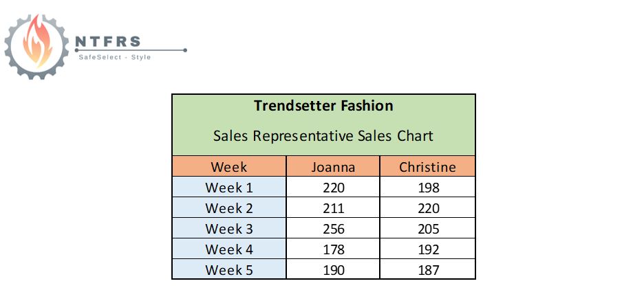This screenshot has height=290, width=644.
Task: Click Joanna's Week 1 value 220
Action: 333,187
